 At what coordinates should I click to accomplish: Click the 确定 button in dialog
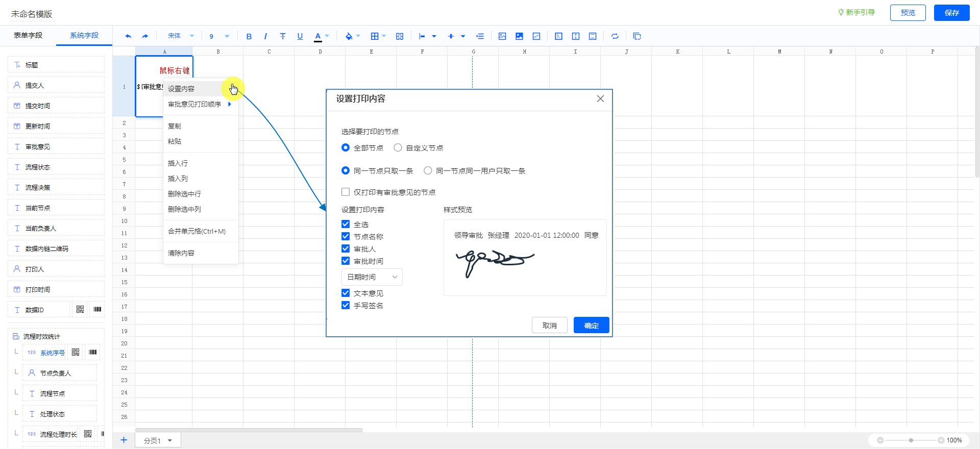point(591,326)
